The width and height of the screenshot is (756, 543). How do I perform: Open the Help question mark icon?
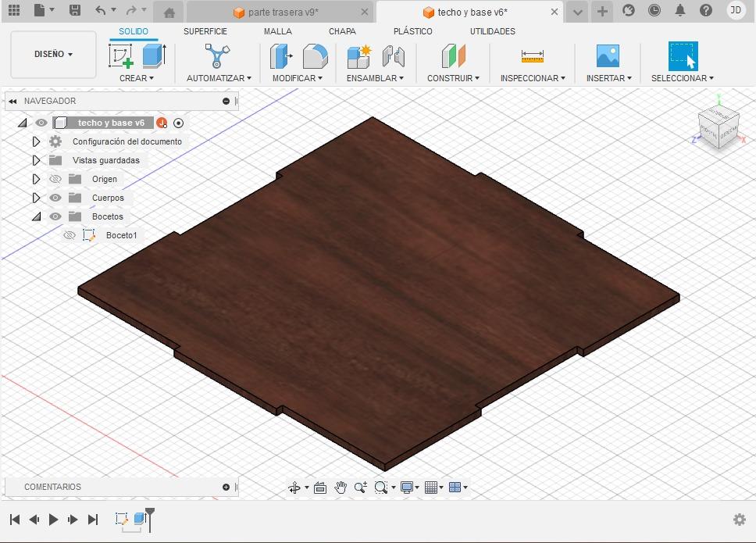tap(706, 10)
